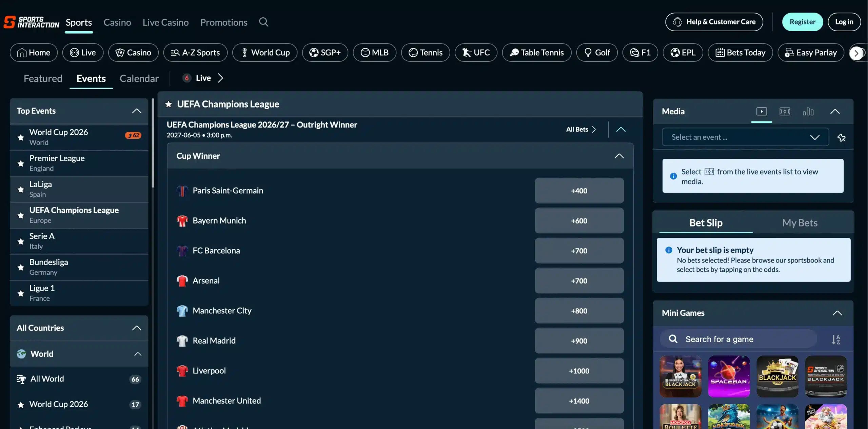Open World Cup 2026 top event
This screenshot has width=868, height=429.
79,137
